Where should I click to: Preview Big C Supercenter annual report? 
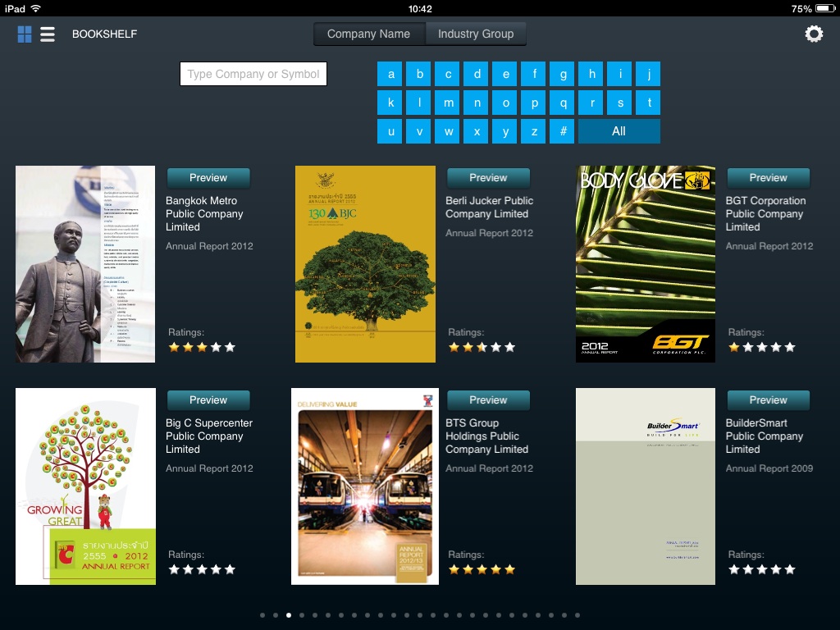[x=208, y=400]
